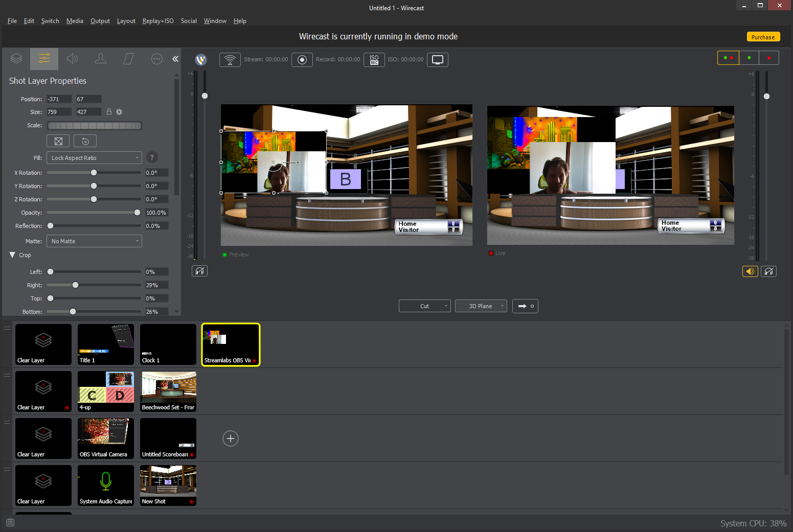793x532 pixels.
Task: Open the Media menu
Action: point(75,21)
